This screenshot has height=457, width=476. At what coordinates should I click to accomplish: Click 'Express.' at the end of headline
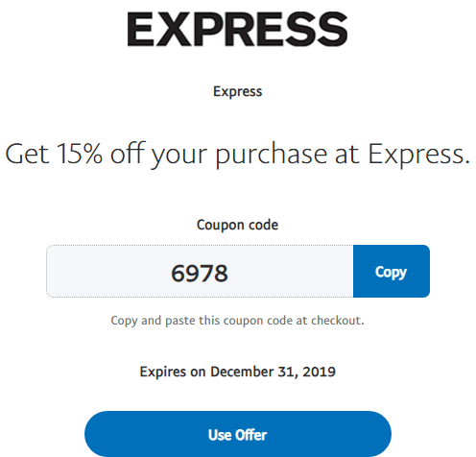tap(419, 156)
